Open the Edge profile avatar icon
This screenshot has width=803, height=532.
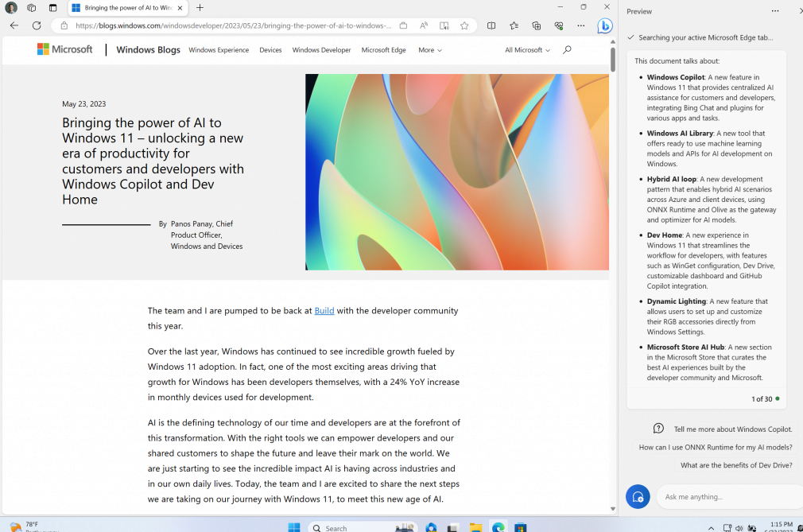coord(11,8)
